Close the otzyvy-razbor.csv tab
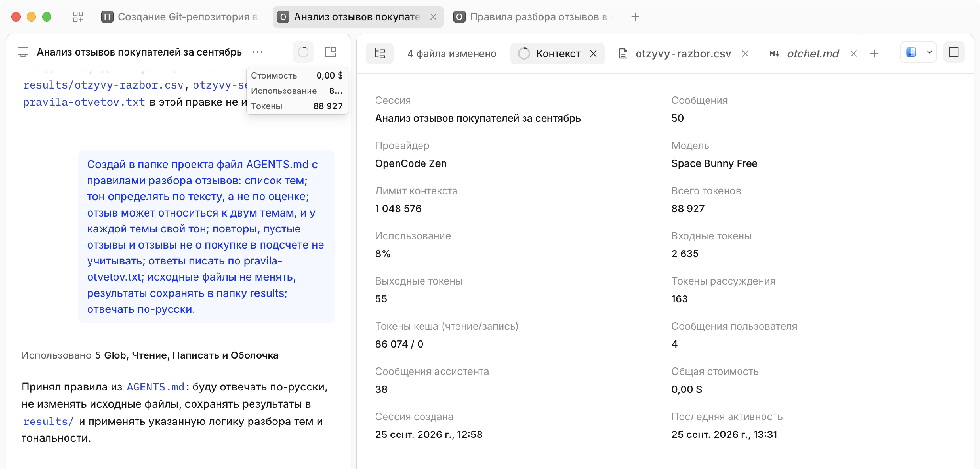This screenshot has width=980, height=469. (x=745, y=54)
